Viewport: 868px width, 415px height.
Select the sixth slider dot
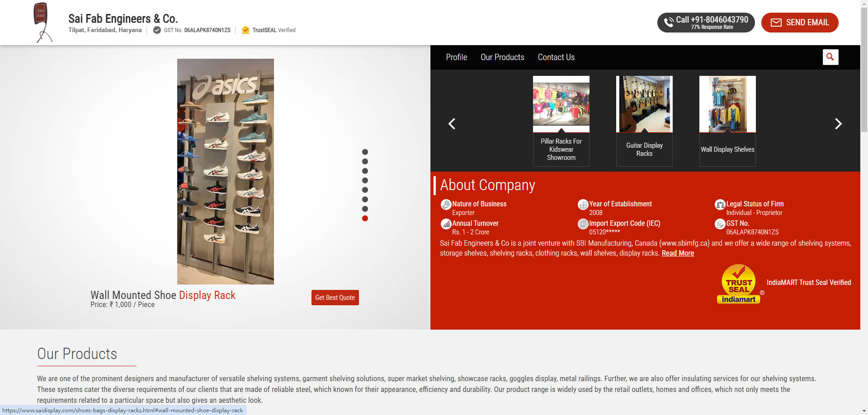coord(365,200)
